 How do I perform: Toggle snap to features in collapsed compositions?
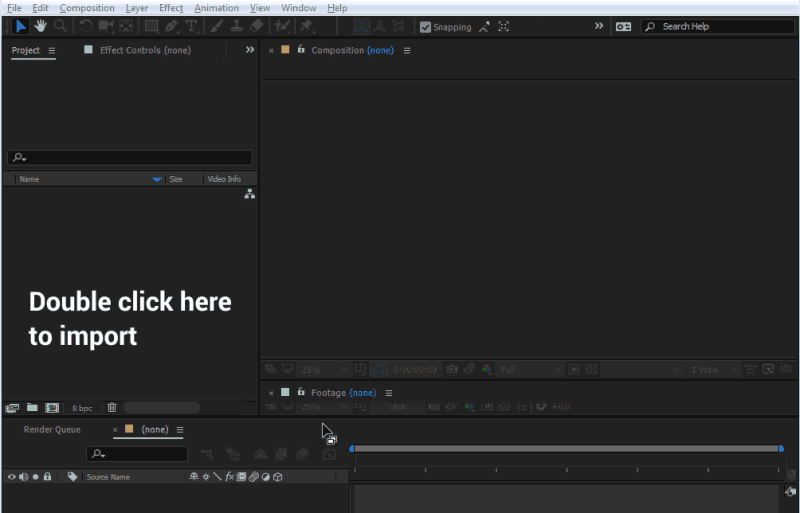tap(504, 27)
